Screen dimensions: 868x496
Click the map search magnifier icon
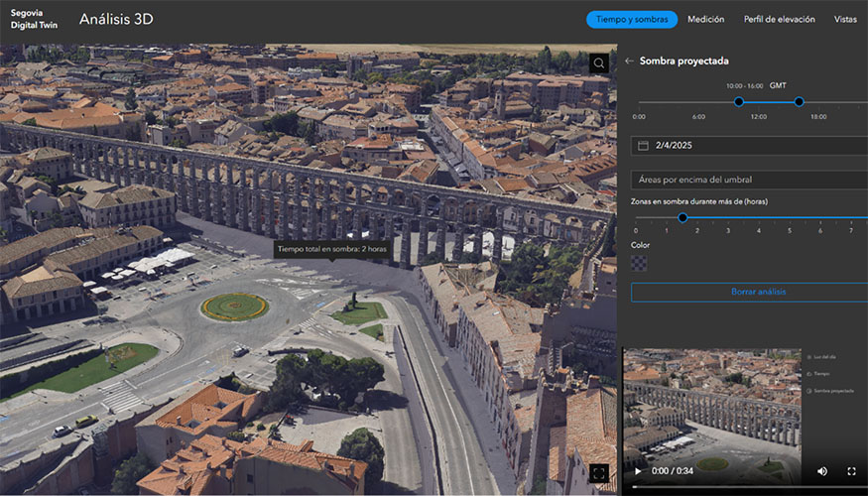tap(598, 63)
